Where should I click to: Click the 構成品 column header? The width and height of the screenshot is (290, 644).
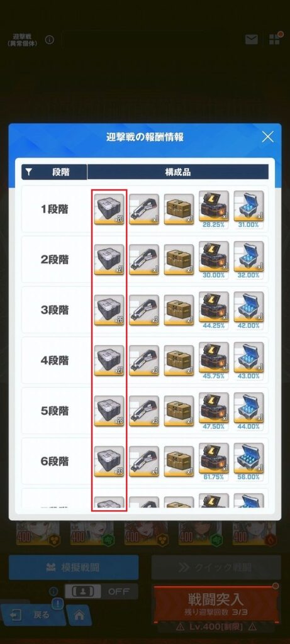coord(178,172)
